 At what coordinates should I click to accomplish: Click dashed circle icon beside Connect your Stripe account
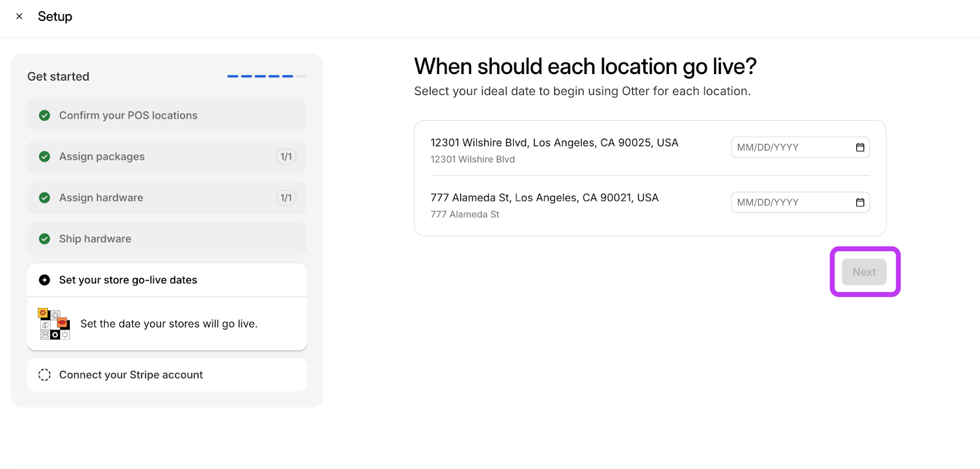(45, 375)
